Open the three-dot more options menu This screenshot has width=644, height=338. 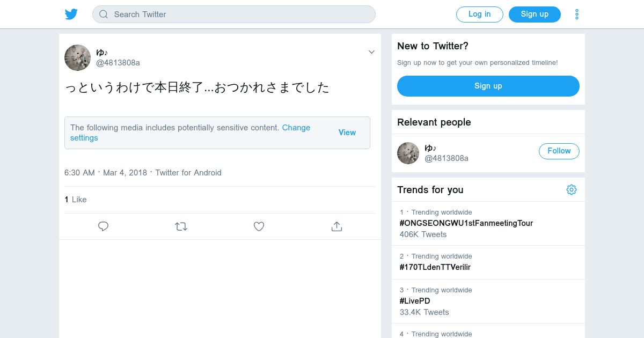click(x=576, y=14)
